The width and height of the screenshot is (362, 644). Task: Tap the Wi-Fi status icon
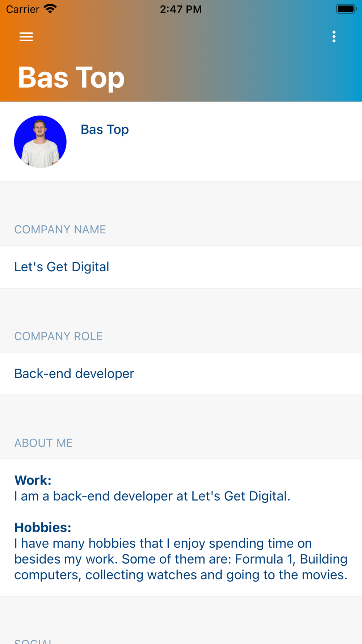[50, 9]
